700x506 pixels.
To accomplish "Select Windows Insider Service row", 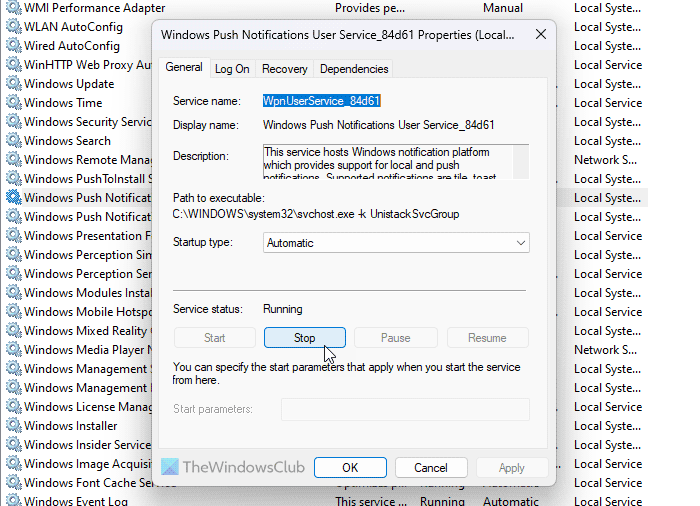I will [x=88, y=445].
